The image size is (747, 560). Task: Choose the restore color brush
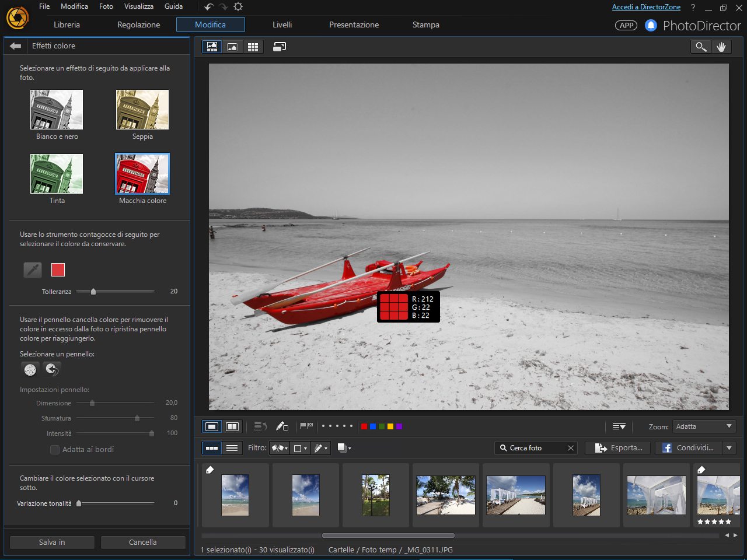pyautogui.click(x=52, y=369)
